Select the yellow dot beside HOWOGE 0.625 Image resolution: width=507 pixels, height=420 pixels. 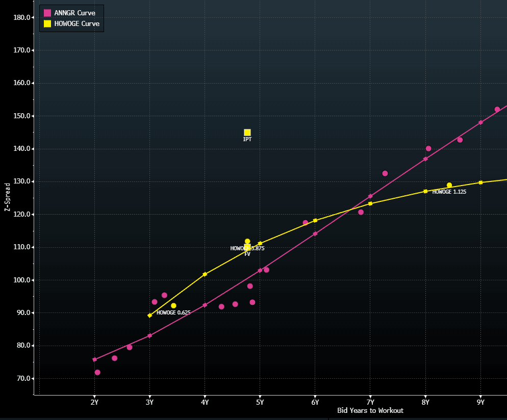pos(173,306)
